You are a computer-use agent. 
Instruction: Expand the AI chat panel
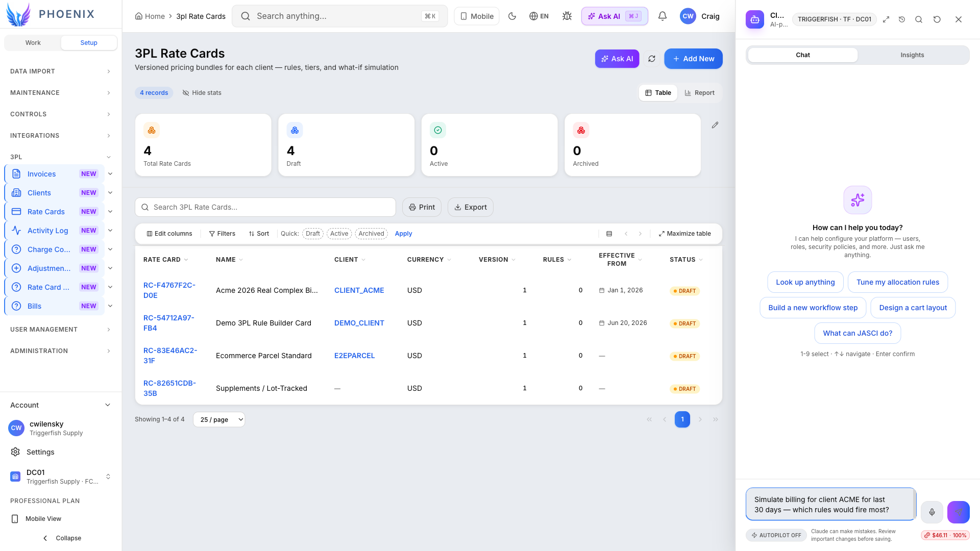[886, 19]
